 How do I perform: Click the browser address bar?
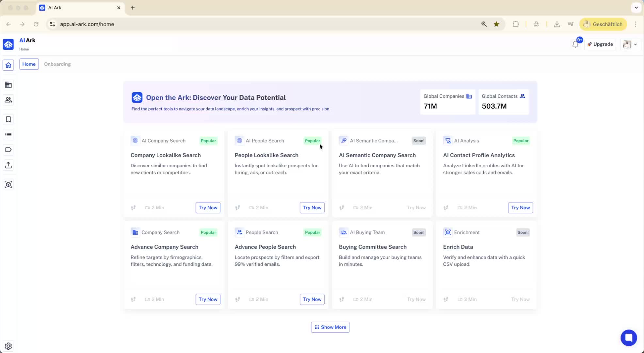point(261,24)
